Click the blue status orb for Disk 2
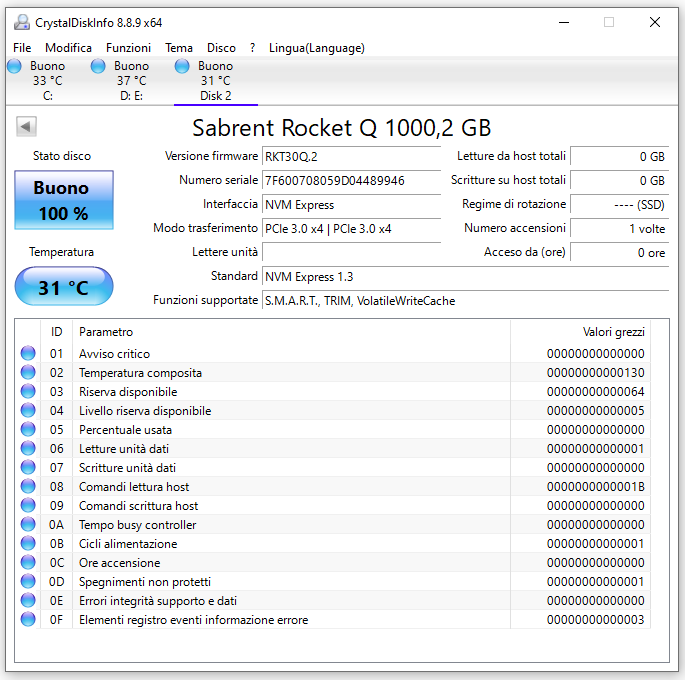Image resolution: width=685 pixels, height=680 pixels. [182, 66]
